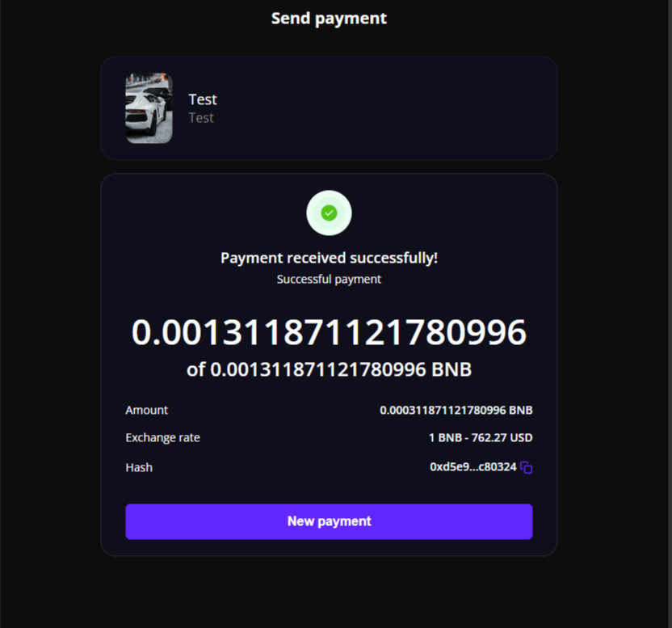
Task: Click the Send payment page heading
Action: point(329,19)
